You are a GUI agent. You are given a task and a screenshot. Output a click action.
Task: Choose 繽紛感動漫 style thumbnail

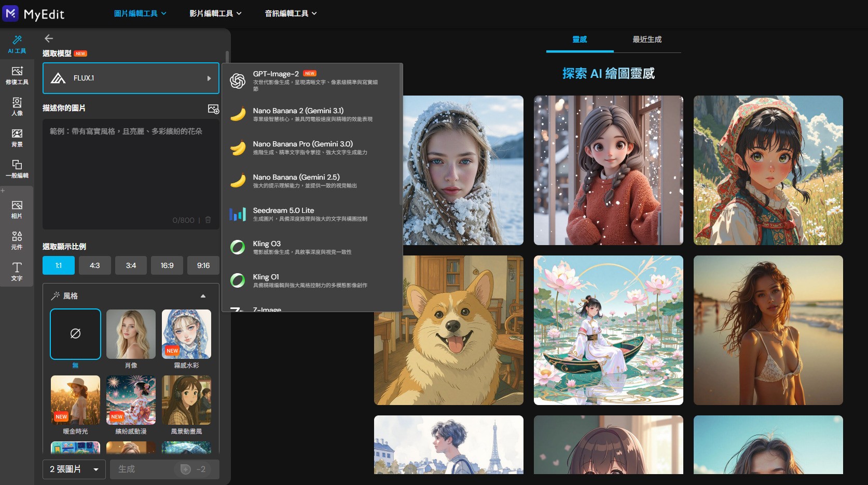(x=131, y=400)
